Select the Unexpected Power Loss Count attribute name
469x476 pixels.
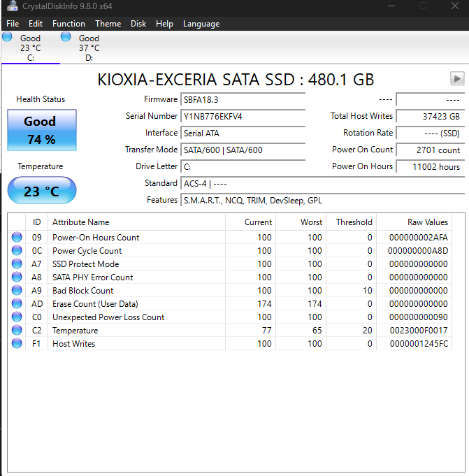tap(108, 317)
